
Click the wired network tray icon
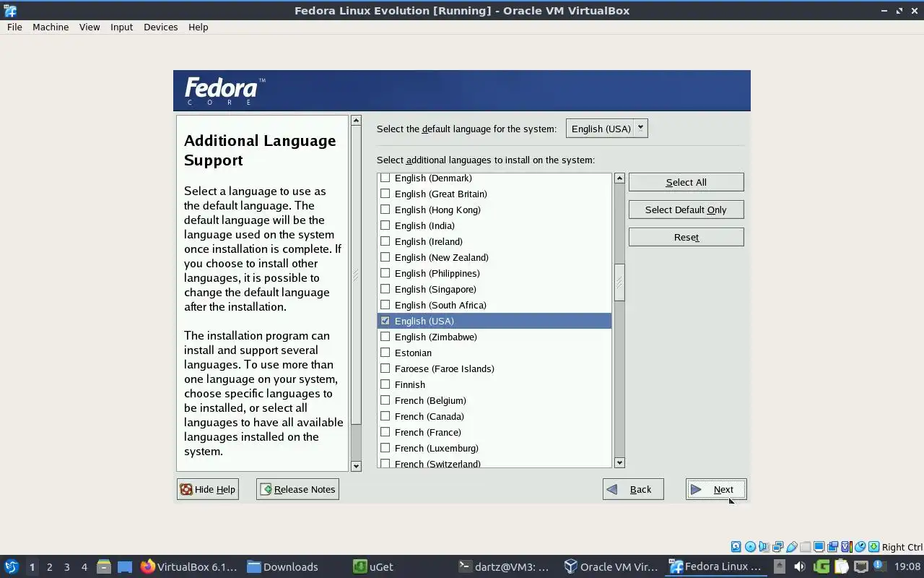861,566
